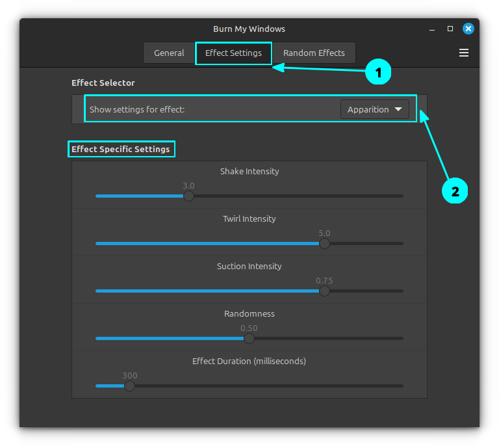Click the Effect Duration (milliseconds) label
Viewport: 499px width, 448px height.
pos(249,361)
